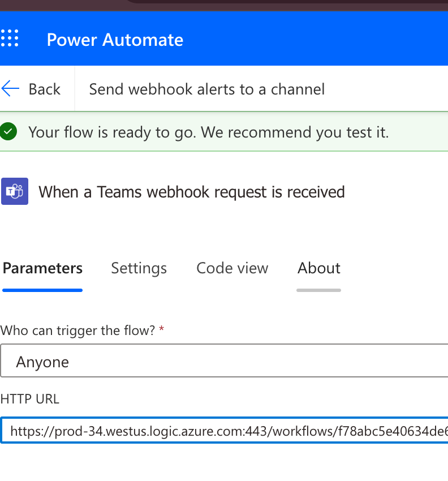Click the 'Your flow is ready to go' message
The image size is (448, 481).
(209, 132)
